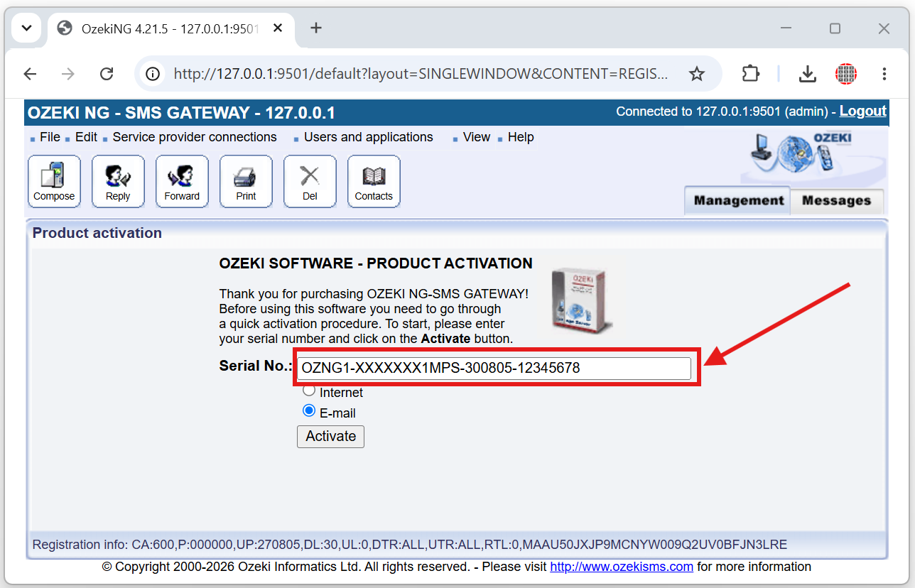915x588 pixels.
Task: Click the Registration info status text
Action: pyautogui.click(x=410, y=545)
